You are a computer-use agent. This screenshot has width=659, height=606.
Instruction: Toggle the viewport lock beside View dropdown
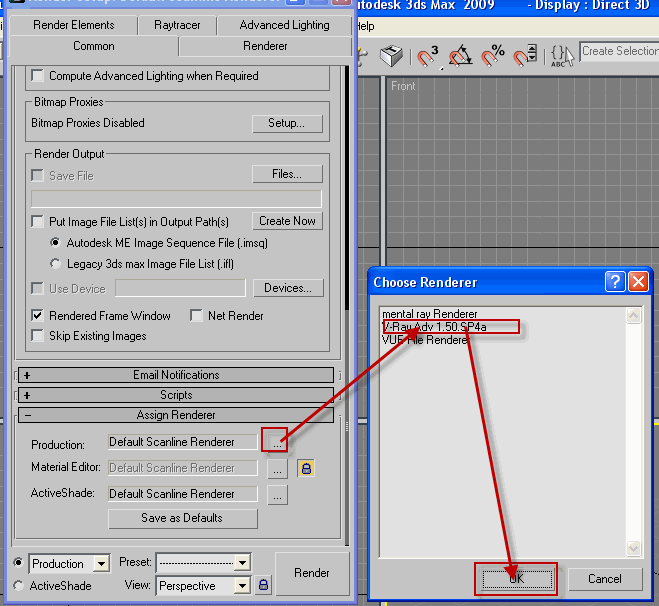[x=264, y=585]
